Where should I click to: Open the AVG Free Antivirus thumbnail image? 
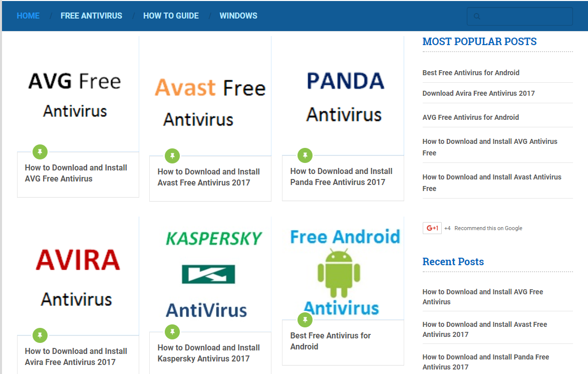tap(78, 94)
